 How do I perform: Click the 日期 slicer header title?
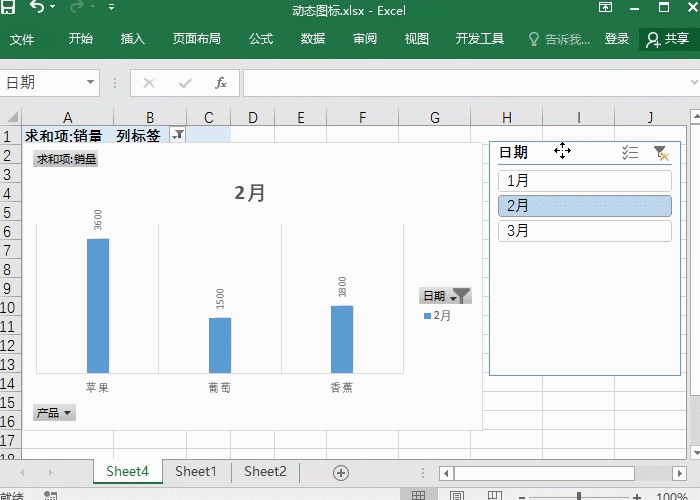(x=513, y=152)
